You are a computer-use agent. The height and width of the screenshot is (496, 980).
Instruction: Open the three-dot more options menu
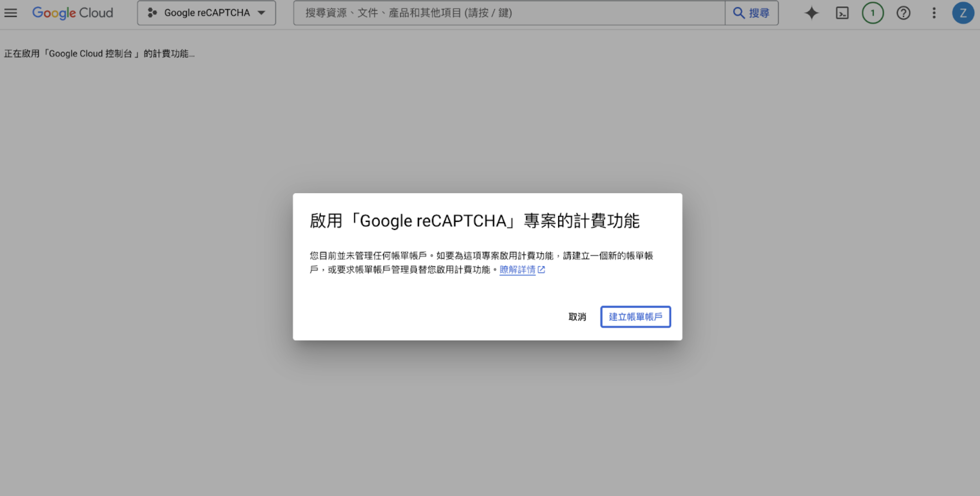point(934,13)
